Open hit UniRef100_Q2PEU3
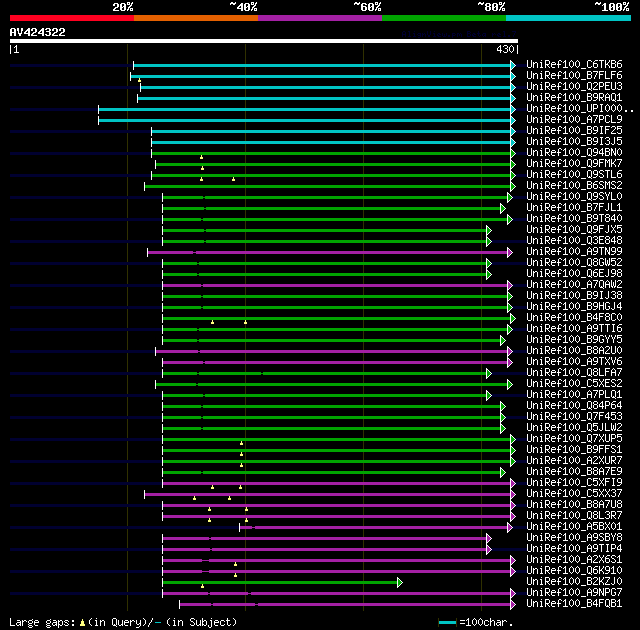This screenshot has width=640, height=630. (x=574, y=87)
